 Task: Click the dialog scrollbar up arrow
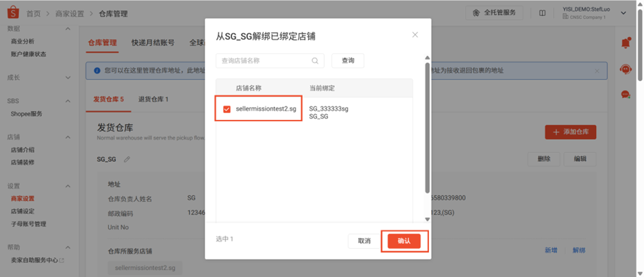[427, 58]
